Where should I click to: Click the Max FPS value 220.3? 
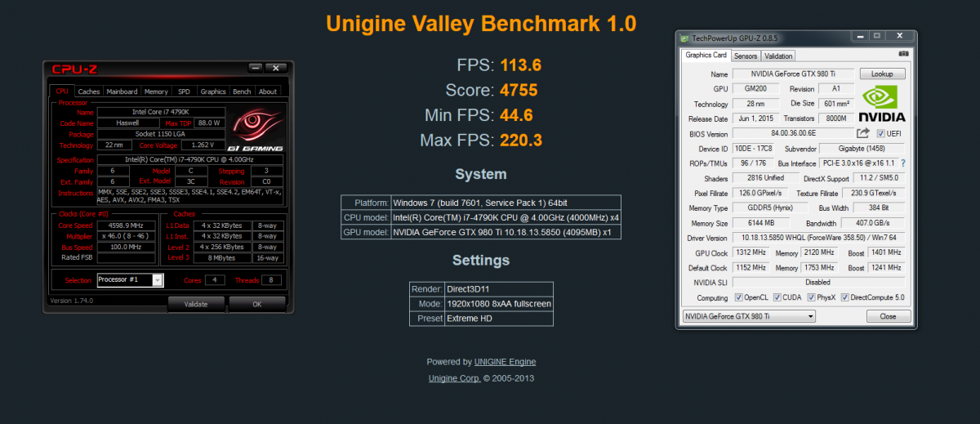point(523,141)
